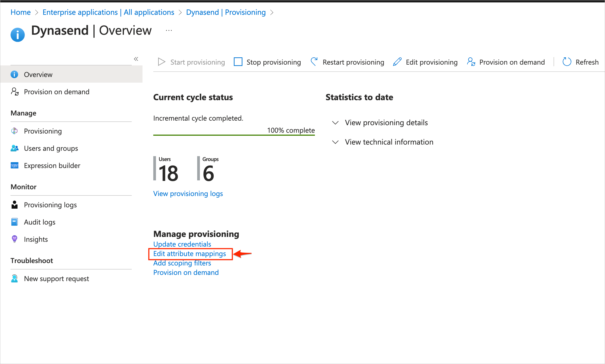605x364 pixels.
Task: Click the Expression builder code icon
Action: click(x=15, y=166)
